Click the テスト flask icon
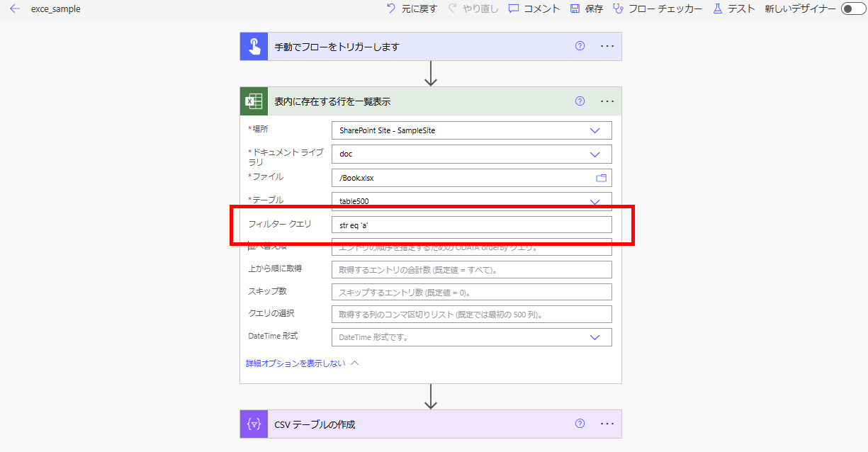 [x=718, y=9]
